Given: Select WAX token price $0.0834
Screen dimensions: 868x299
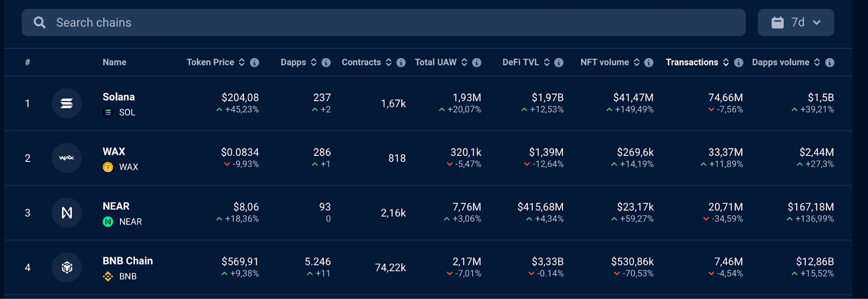Looking at the screenshot, I should tap(240, 152).
